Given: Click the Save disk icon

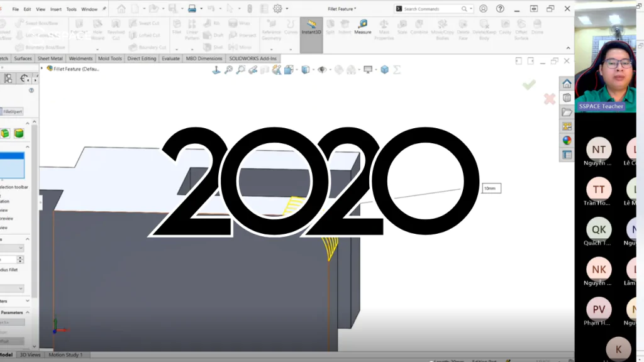Looking at the screenshot, I should [x=172, y=9].
